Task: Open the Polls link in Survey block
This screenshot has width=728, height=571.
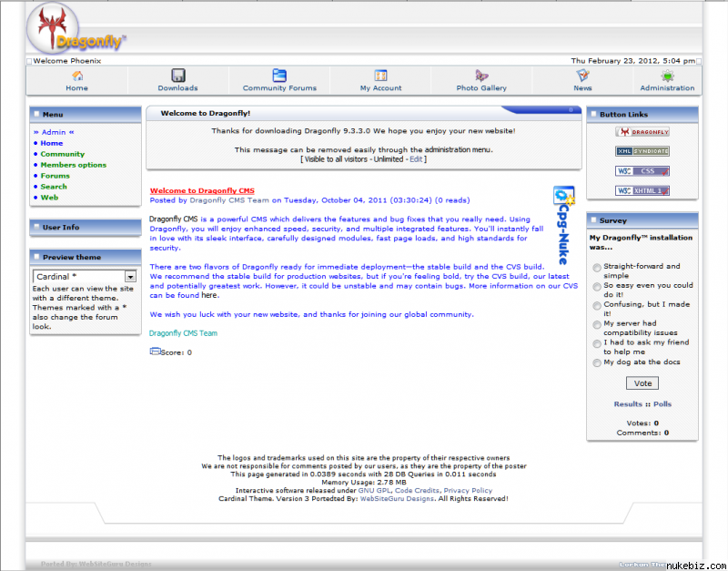Action: (x=662, y=404)
